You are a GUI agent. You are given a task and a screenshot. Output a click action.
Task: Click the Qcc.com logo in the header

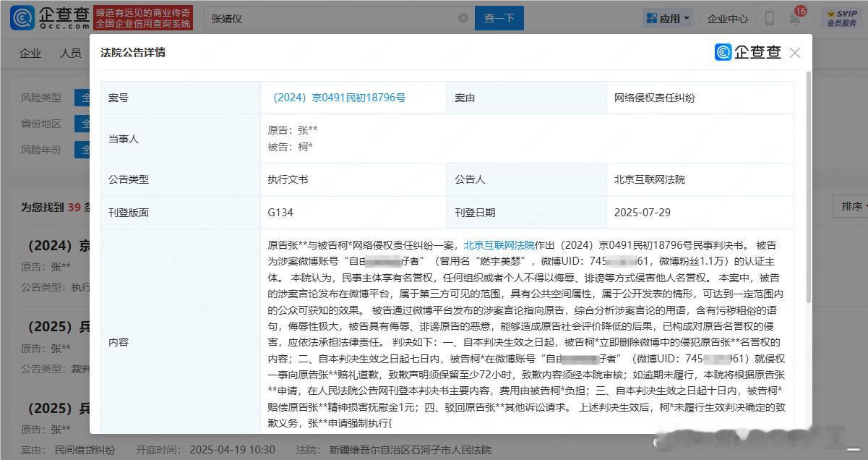pyautogui.click(x=49, y=18)
